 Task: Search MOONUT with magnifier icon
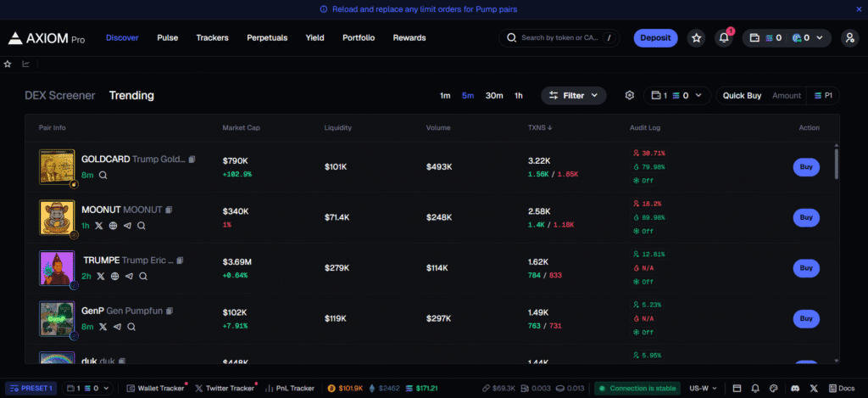pyautogui.click(x=142, y=226)
